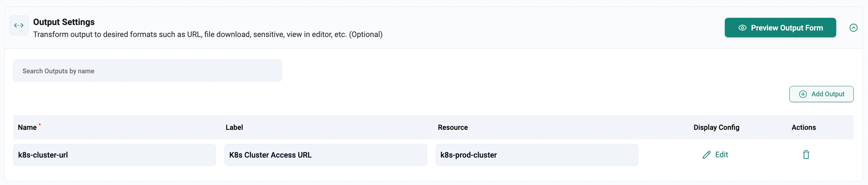
Task: Open the Preview Output Form
Action: pyautogui.click(x=780, y=28)
